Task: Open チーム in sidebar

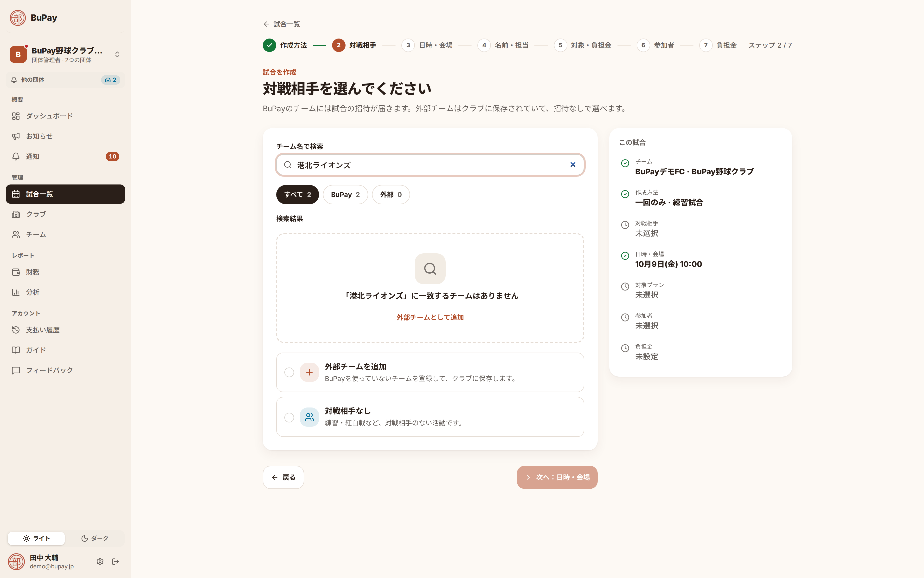Action: pos(65,234)
